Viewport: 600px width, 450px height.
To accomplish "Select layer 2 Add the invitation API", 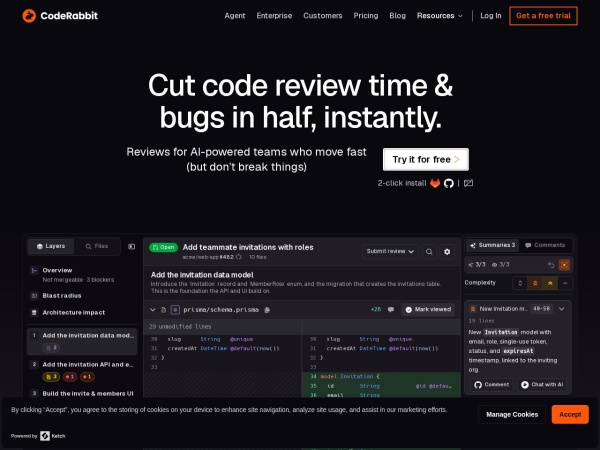I will (x=82, y=370).
